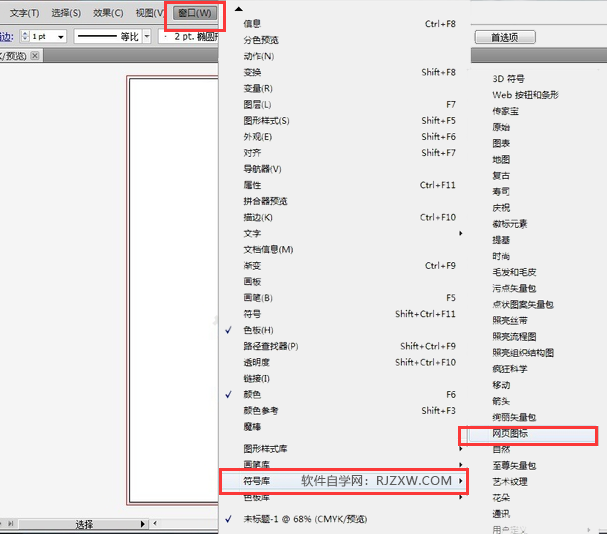Choose Web 按钮和条形 library
This screenshot has height=534, width=607.
(525, 95)
